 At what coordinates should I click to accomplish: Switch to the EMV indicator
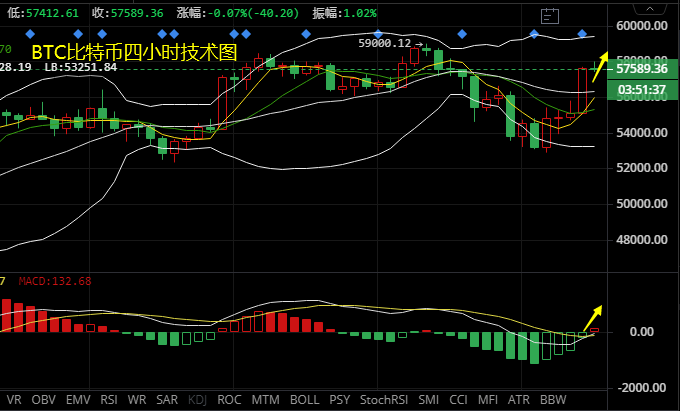(78, 399)
